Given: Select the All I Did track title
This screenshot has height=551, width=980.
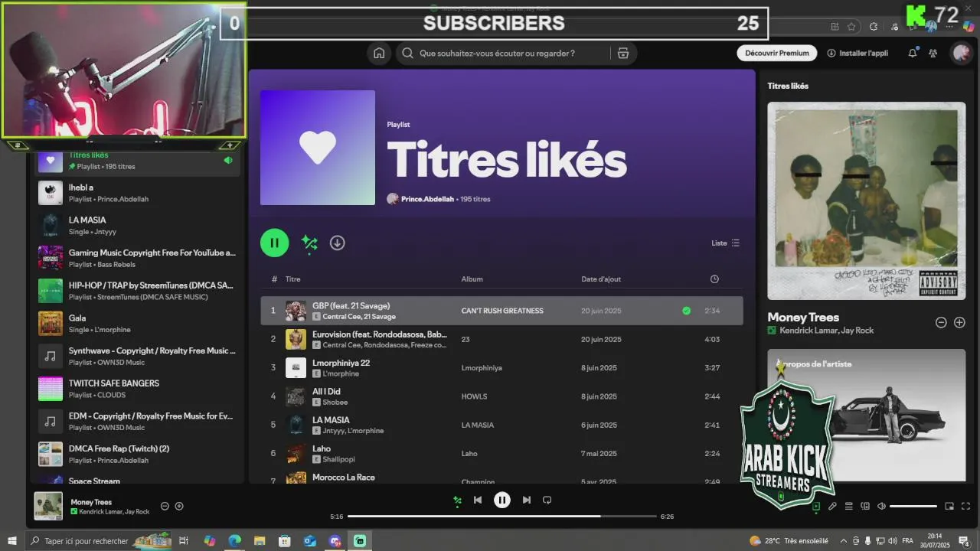Looking at the screenshot, I should 326,391.
